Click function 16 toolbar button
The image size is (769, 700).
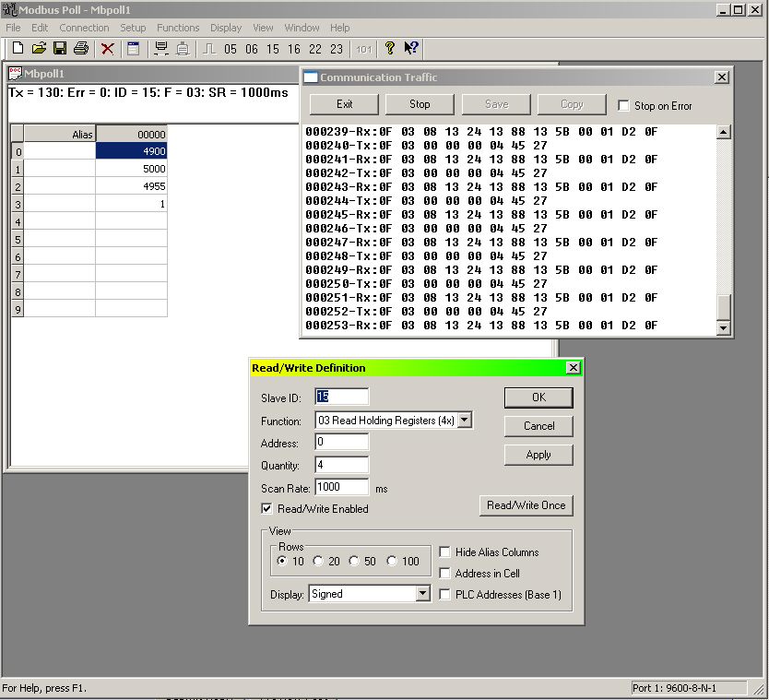point(294,49)
